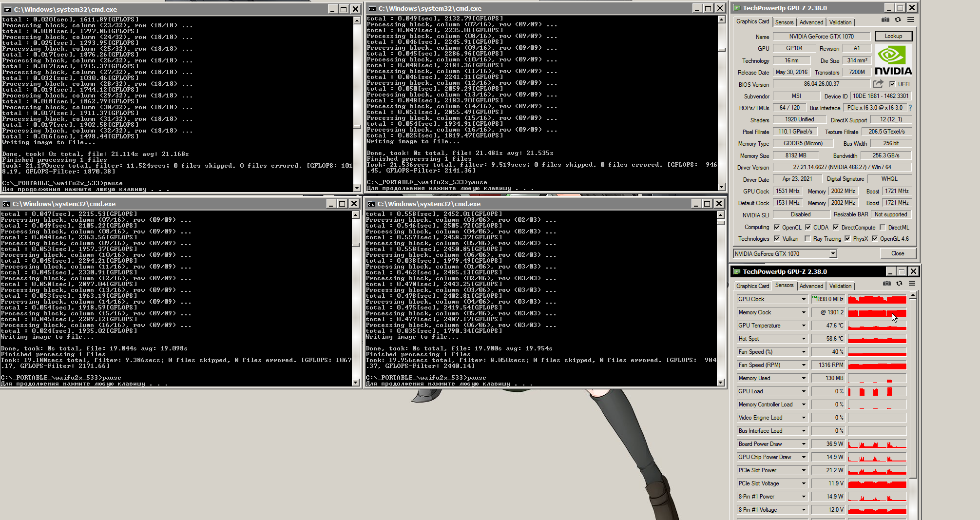Click the Board Power Draw sensor graph
The width and height of the screenshot is (980, 520).
click(877, 444)
